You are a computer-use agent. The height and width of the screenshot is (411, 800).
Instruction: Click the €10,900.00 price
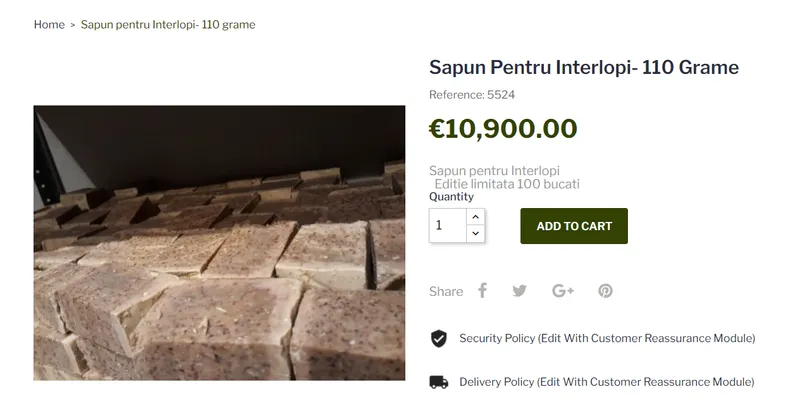tap(503, 129)
